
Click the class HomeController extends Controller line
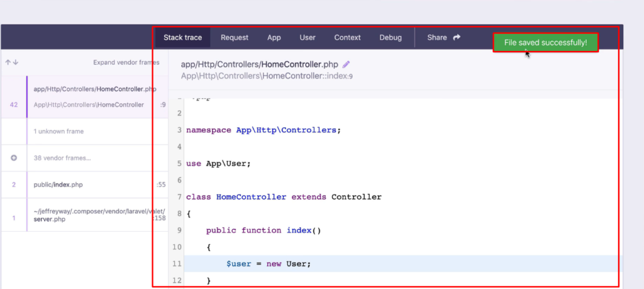[x=284, y=197]
